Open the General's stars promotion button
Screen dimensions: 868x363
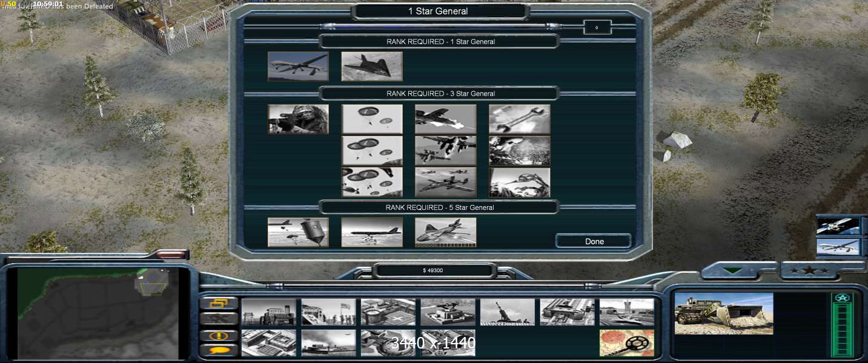[x=809, y=270]
